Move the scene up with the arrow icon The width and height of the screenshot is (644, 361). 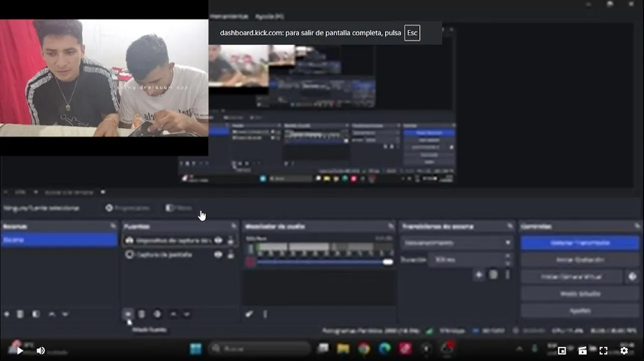coord(52,314)
